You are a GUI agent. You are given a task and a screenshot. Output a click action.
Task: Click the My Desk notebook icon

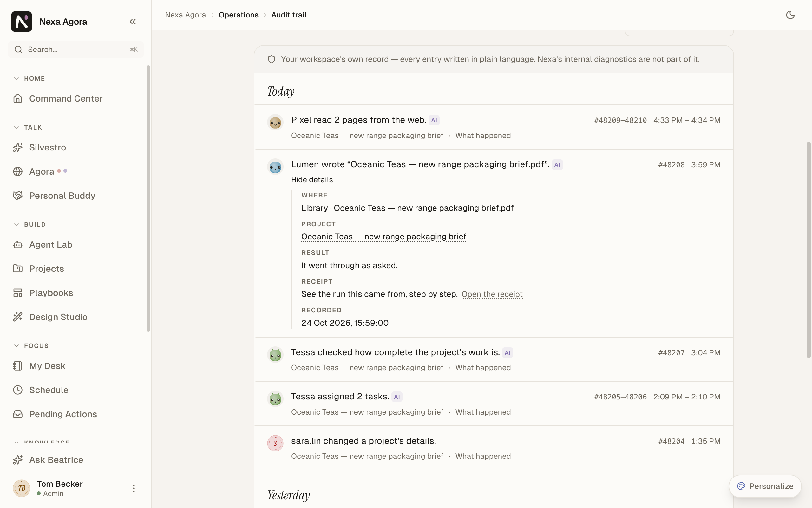tap(18, 366)
